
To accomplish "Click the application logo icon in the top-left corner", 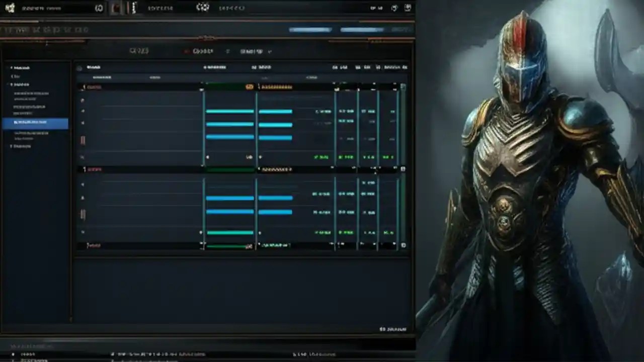I will click(x=10, y=8).
